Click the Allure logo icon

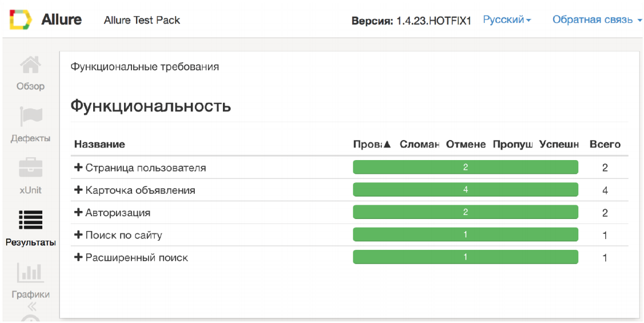point(21,20)
